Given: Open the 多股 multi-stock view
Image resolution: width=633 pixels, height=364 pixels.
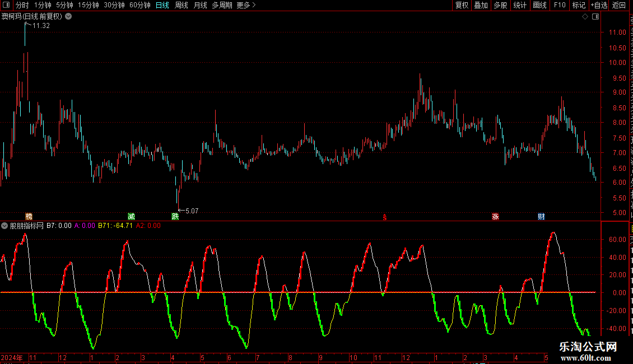Looking at the screenshot, I should (x=500, y=5).
